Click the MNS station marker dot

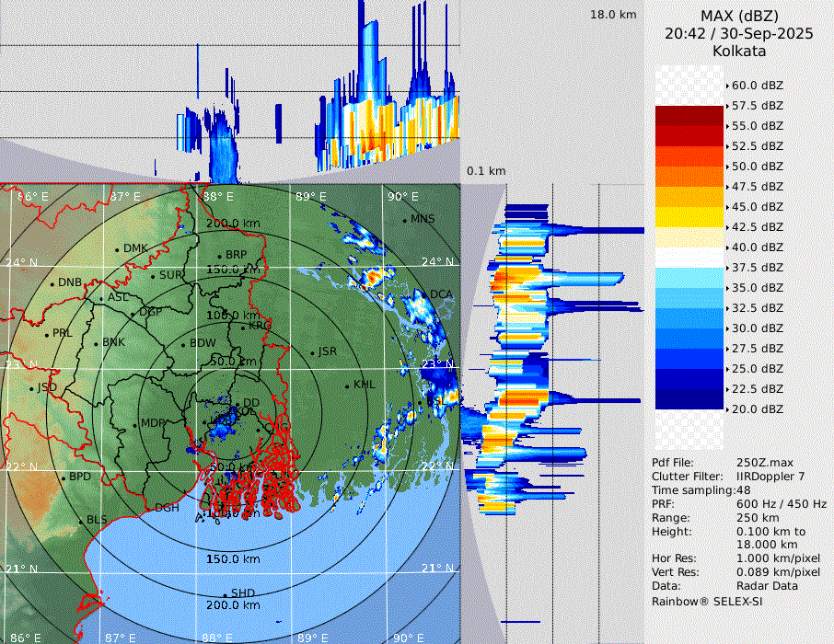405,220
